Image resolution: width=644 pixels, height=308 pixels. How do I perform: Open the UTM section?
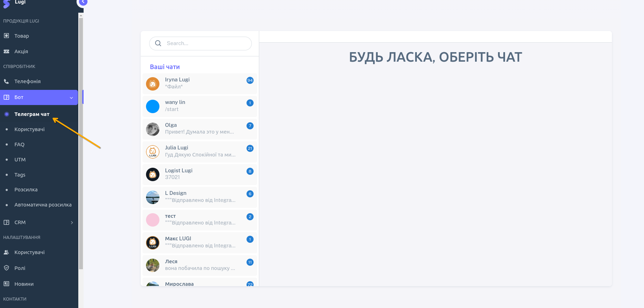[x=20, y=160]
